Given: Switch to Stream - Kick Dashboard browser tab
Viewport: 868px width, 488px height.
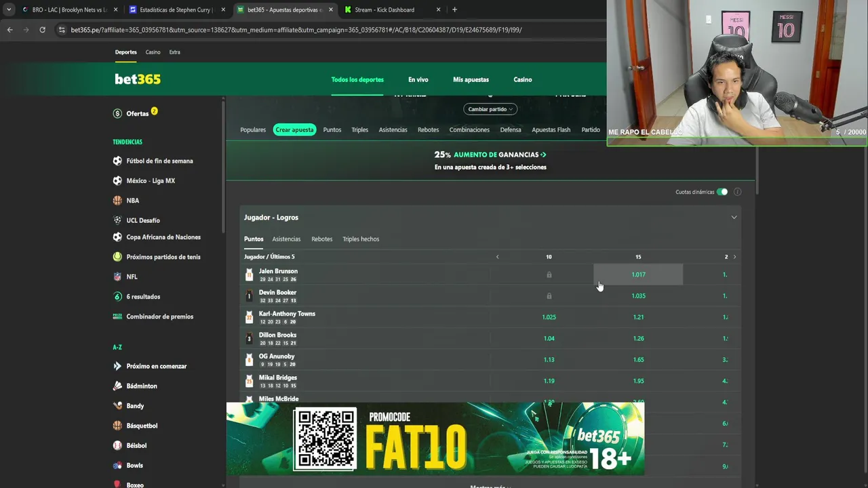Looking at the screenshot, I should point(392,9).
